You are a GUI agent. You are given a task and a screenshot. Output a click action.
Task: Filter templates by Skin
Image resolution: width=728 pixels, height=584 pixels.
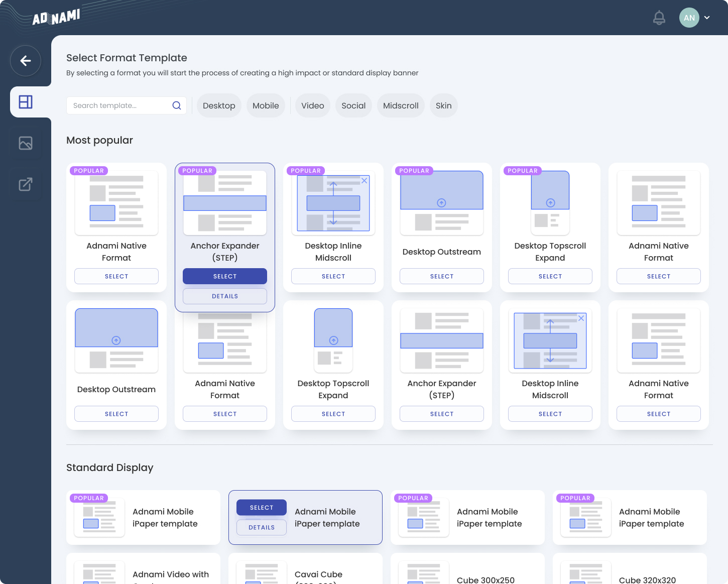point(444,105)
